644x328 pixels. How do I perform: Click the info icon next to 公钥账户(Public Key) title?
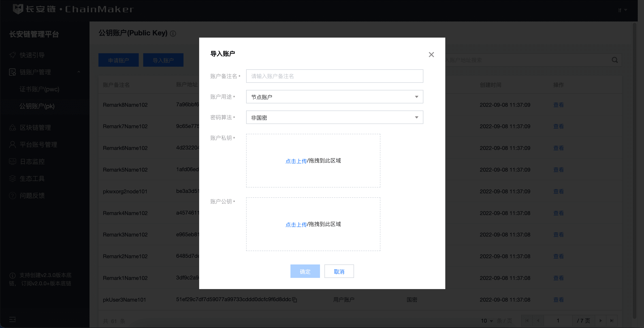pos(173,34)
